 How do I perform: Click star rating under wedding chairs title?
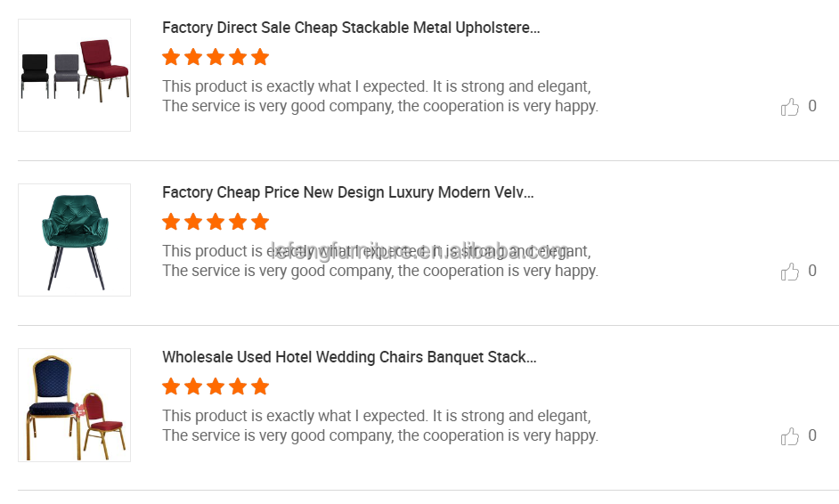216,386
